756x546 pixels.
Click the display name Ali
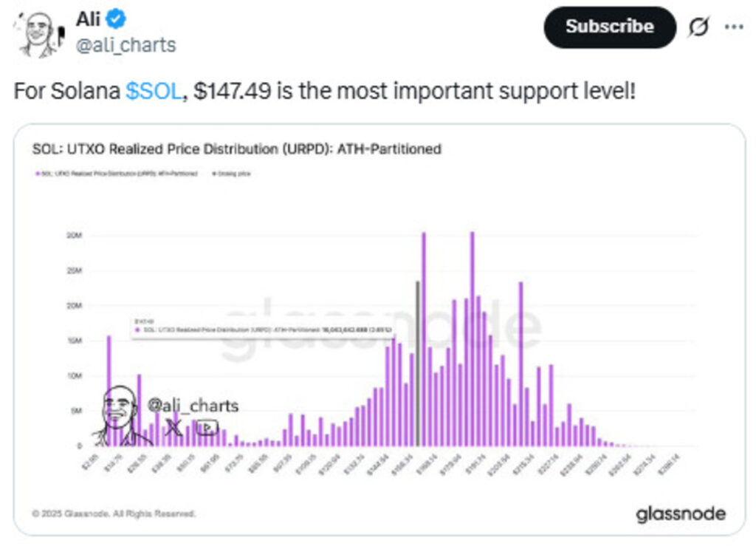coord(88,18)
